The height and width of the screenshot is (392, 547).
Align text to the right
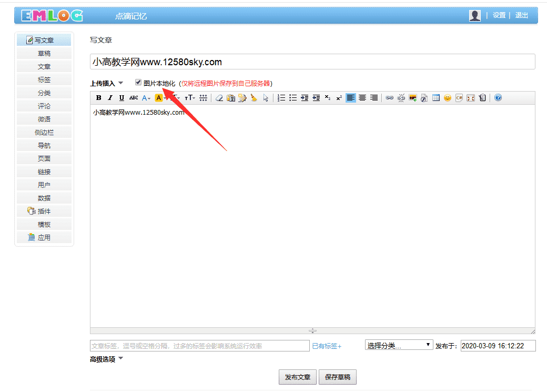374,98
